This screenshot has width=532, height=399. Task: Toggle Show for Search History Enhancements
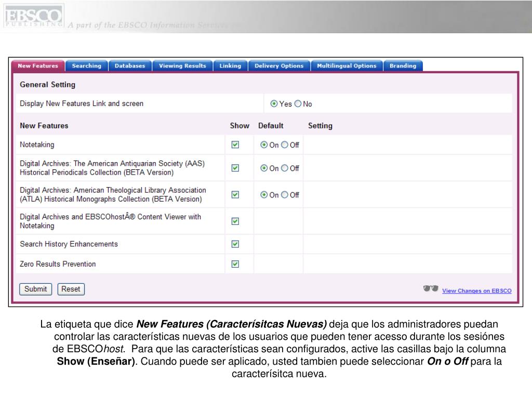click(235, 244)
